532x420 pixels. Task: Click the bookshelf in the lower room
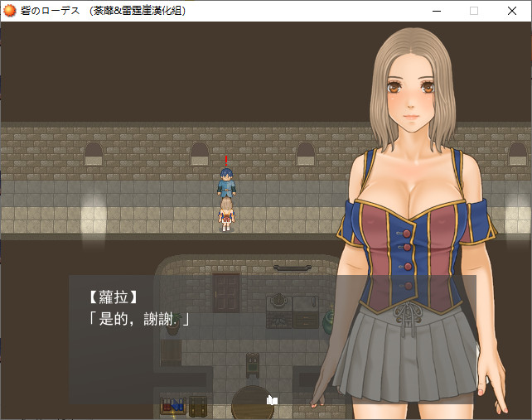point(172,406)
